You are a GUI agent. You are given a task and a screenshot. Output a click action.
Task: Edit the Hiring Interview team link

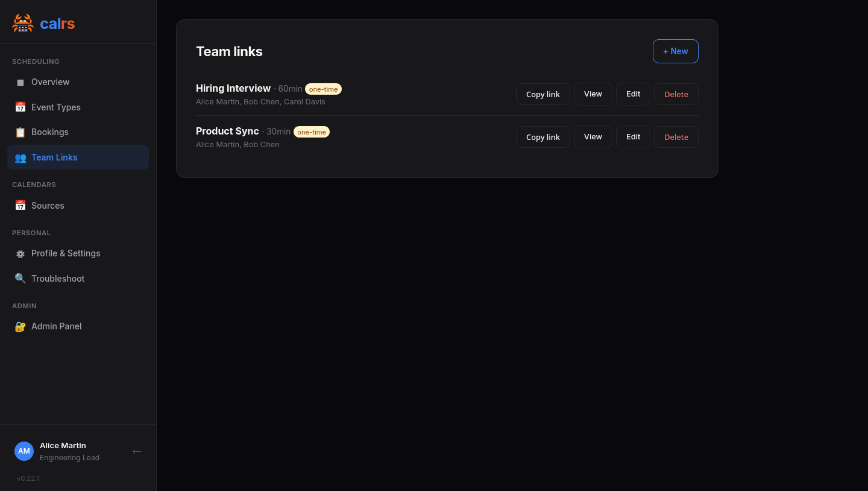tap(633, 94)
